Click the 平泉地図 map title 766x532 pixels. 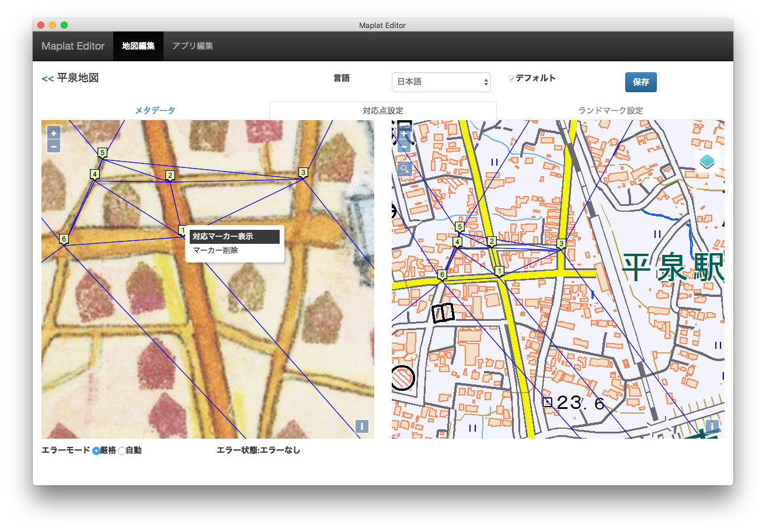(78, 78)
